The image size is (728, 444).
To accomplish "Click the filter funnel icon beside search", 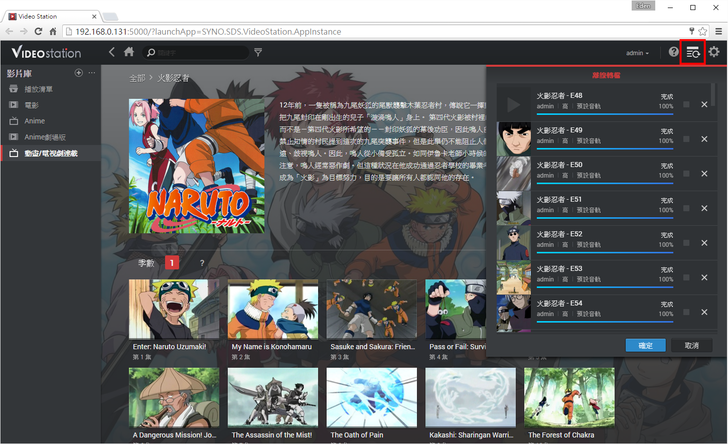I will coord(258,52).
